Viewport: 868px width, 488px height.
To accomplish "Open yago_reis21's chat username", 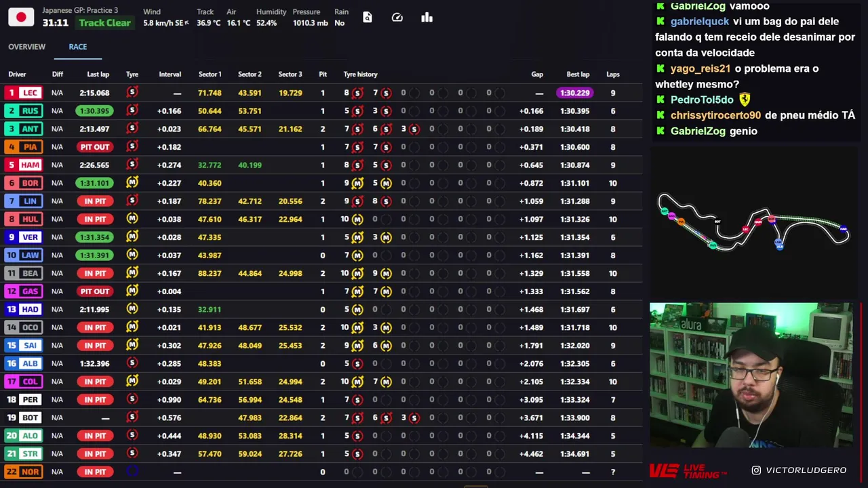I will pos(701,68).
